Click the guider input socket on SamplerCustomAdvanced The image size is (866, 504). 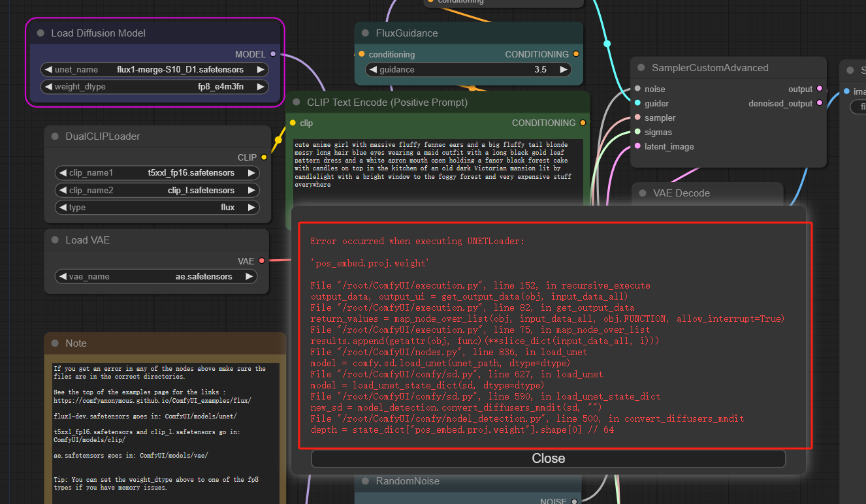(x=637, y=103)
